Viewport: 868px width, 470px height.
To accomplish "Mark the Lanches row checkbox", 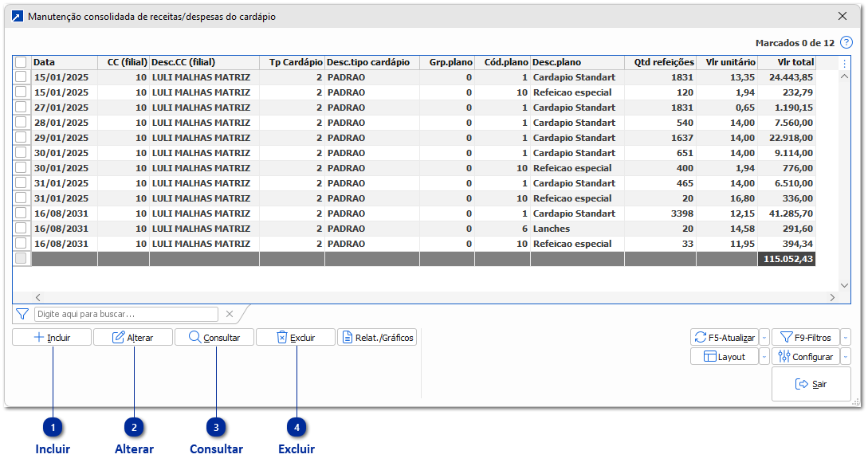I will [x=21, y=229].
